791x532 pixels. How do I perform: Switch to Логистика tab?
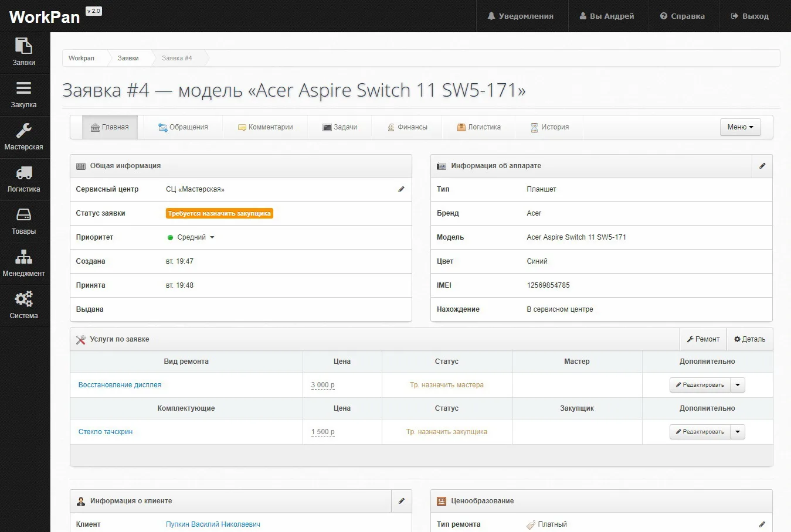coord(478,127)
